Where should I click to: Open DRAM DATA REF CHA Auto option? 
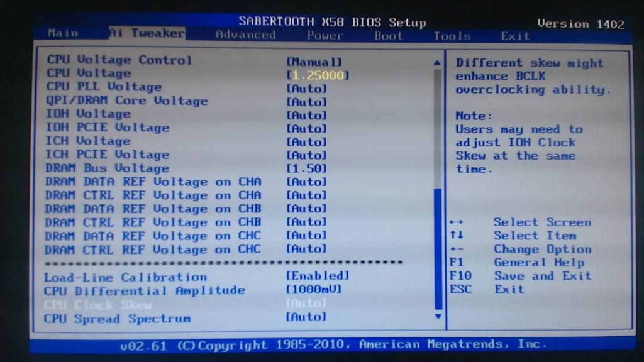point(306,182)
